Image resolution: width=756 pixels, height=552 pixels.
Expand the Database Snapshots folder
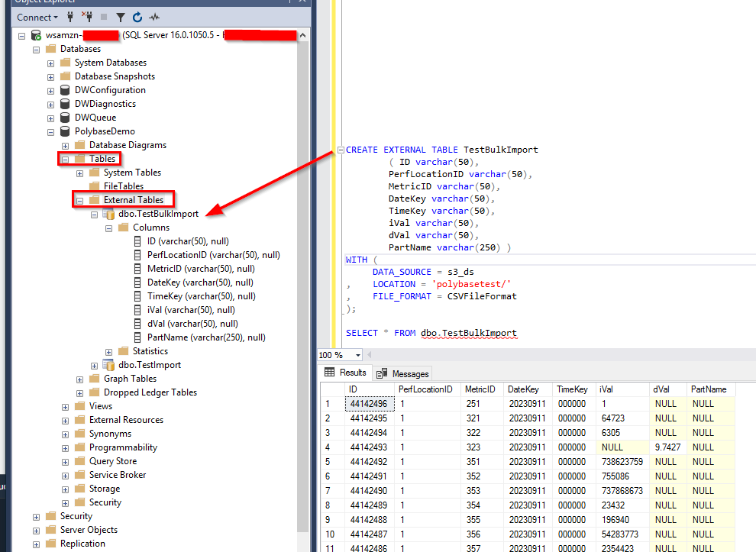(50, 77)
